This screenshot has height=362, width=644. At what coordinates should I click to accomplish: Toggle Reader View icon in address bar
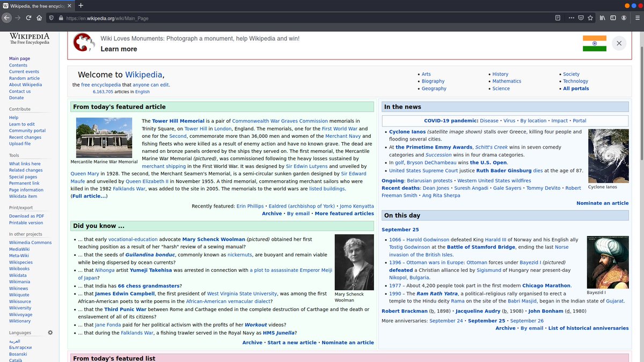[x=558, y=18]
